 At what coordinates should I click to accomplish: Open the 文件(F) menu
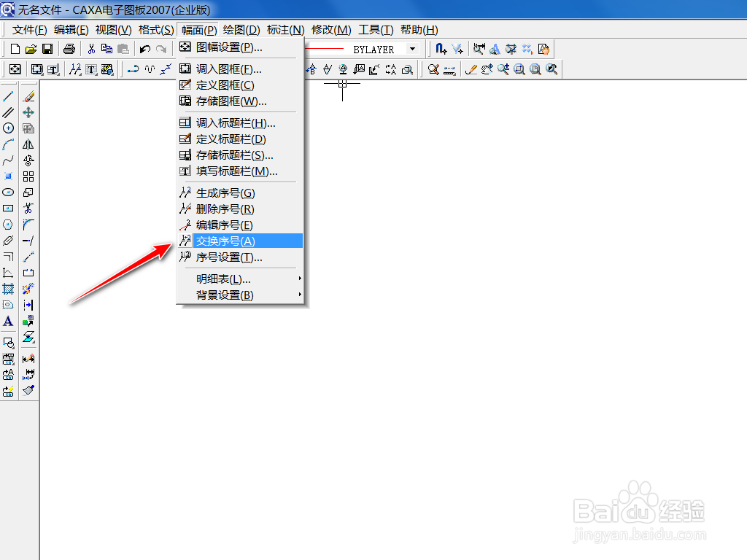[29, 30]
